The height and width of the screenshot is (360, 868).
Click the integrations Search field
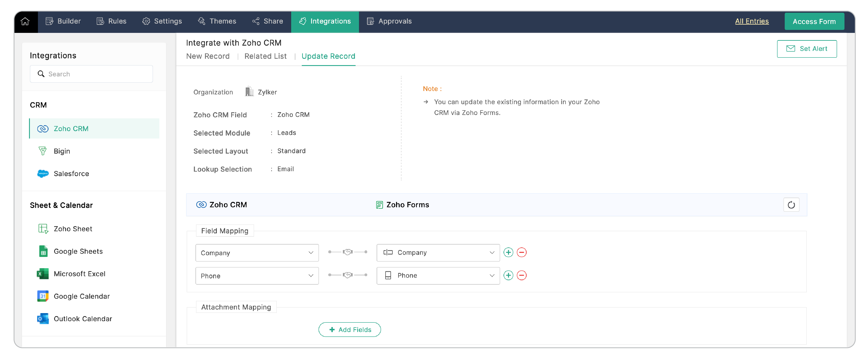(x=91, y=74)
